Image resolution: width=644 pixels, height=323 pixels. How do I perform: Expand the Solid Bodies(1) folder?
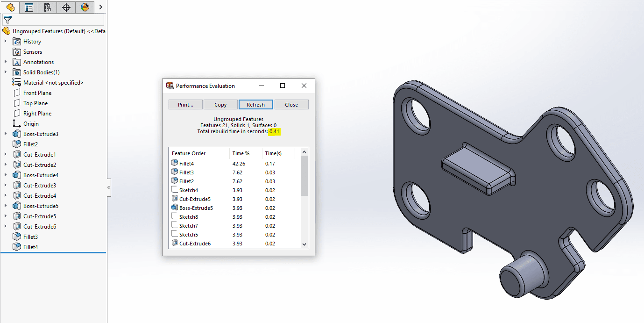tap(6, 72)
